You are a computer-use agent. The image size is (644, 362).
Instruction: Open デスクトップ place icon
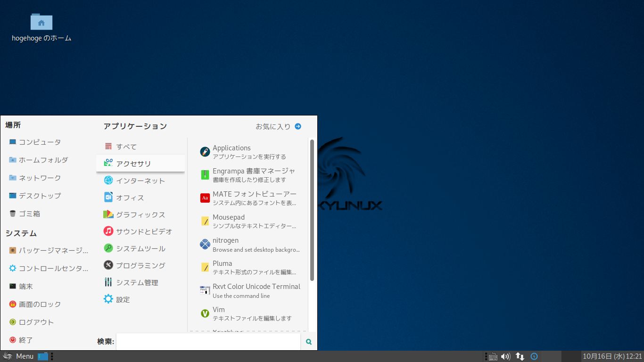click(13, 196)
